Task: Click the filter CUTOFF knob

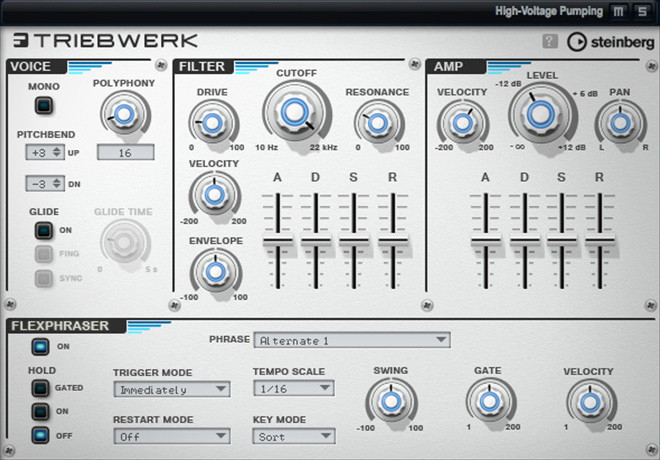Action: 295,111
